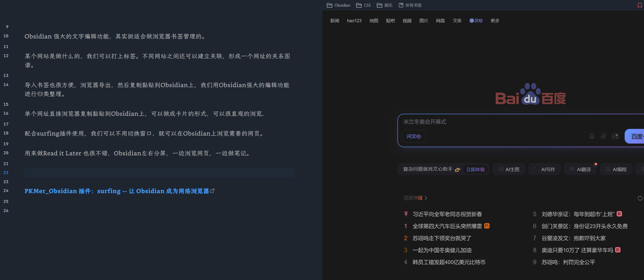Expand the 百度热搜 chevron

pyautogui.click(x=426, y=198)
